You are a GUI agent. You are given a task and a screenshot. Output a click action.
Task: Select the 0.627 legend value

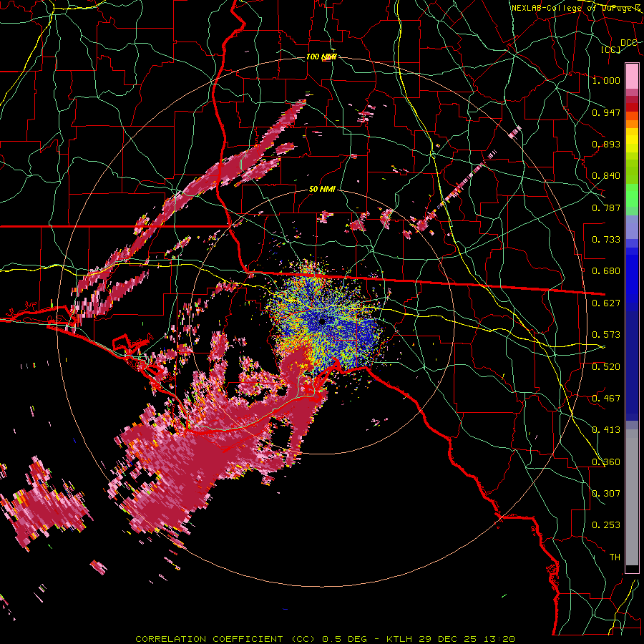point(606,303)
